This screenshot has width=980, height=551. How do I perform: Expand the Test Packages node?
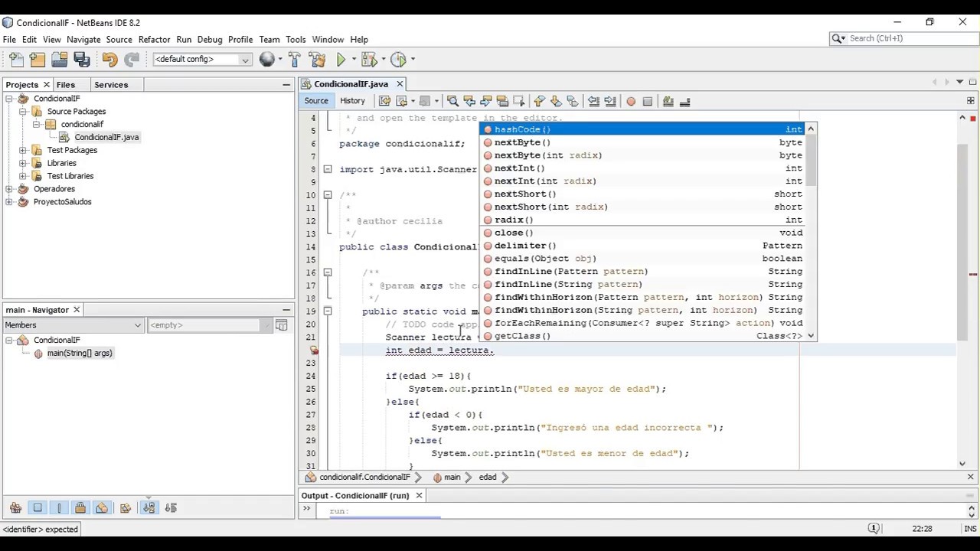coord(23,150)
